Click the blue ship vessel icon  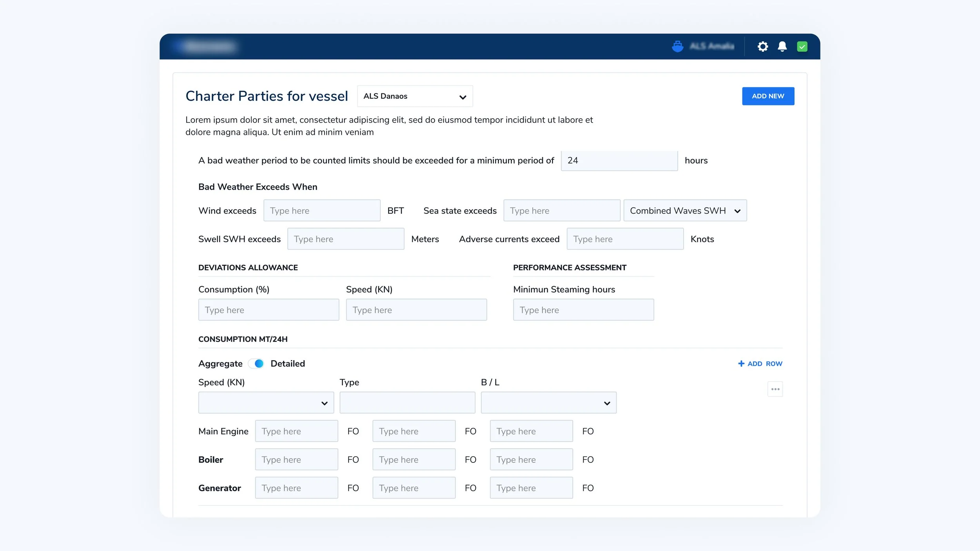(x=677, y=47)
